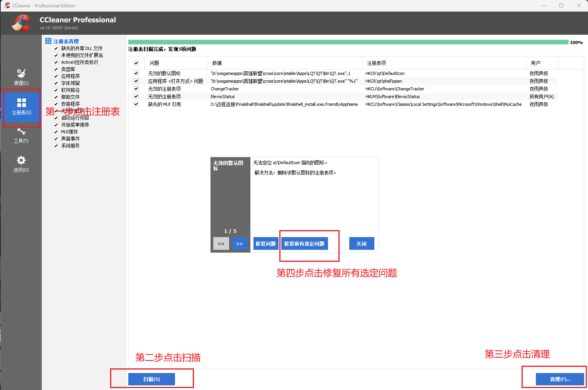Toggle 安装程序 checkbox
588x390 pixels.
click(x=56, y=104)
